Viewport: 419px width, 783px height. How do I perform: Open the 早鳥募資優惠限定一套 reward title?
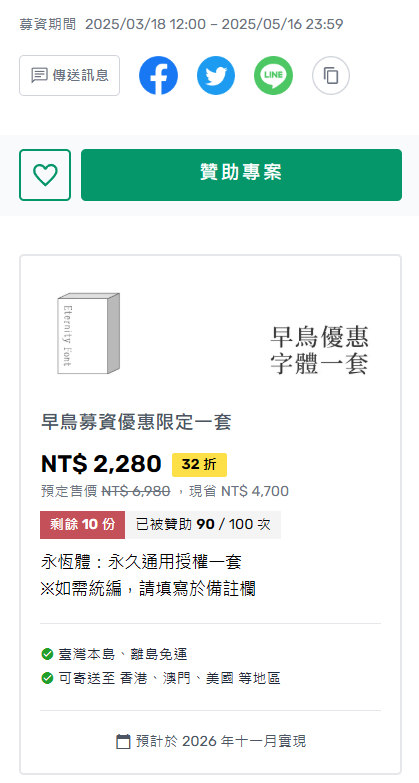tap(136, 422)
